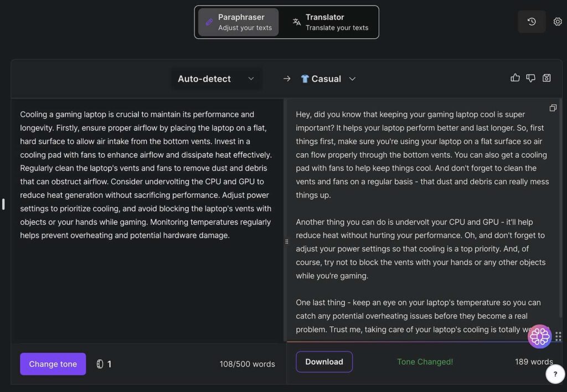Click the panel divider handle between text areas
567x392 pixels.
(x=286, y=241)
